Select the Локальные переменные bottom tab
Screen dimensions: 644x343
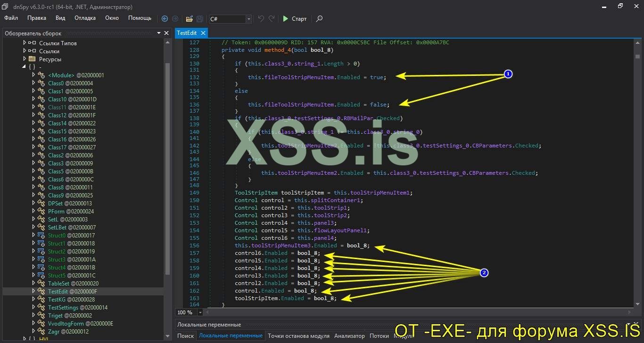coord(231,336)
